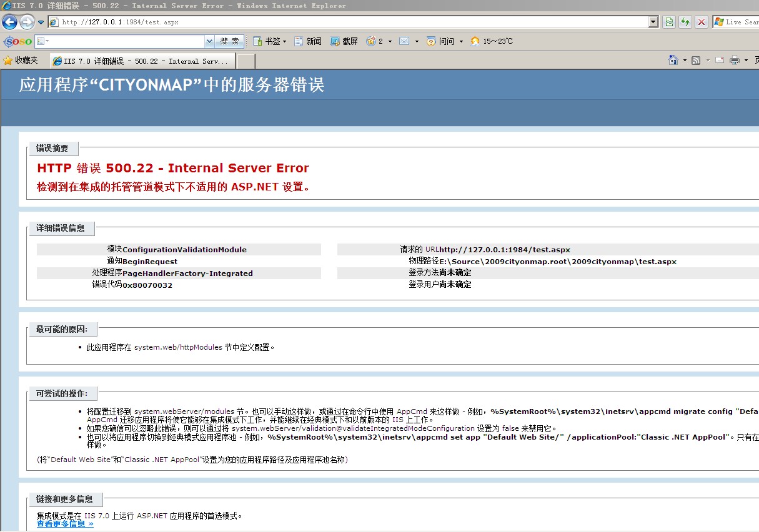This screenshot has height=532, width=759.
Task: Click the SOSO toolbar logo
Action: point(17,41)
